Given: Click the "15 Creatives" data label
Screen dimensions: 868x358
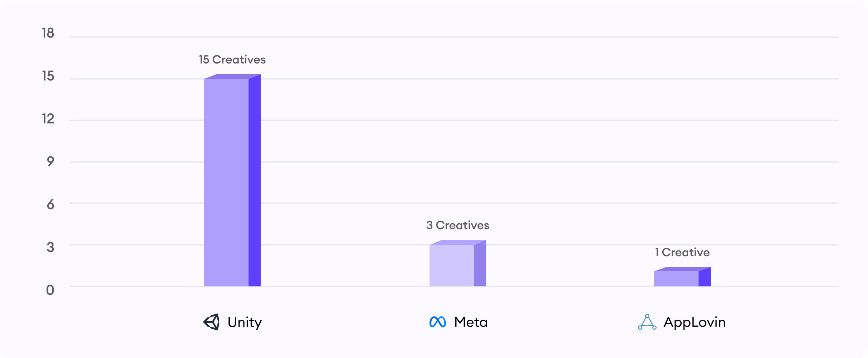Looking at the screenshot, I should [232, 60].
